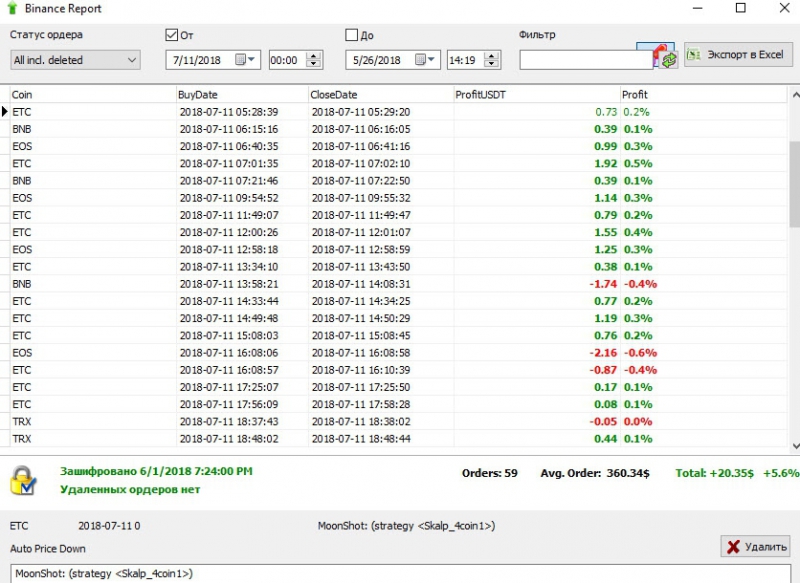This screenshot has height=583, width=800.
Task: Toggle the От date checkbox
Action: (171, 35)
